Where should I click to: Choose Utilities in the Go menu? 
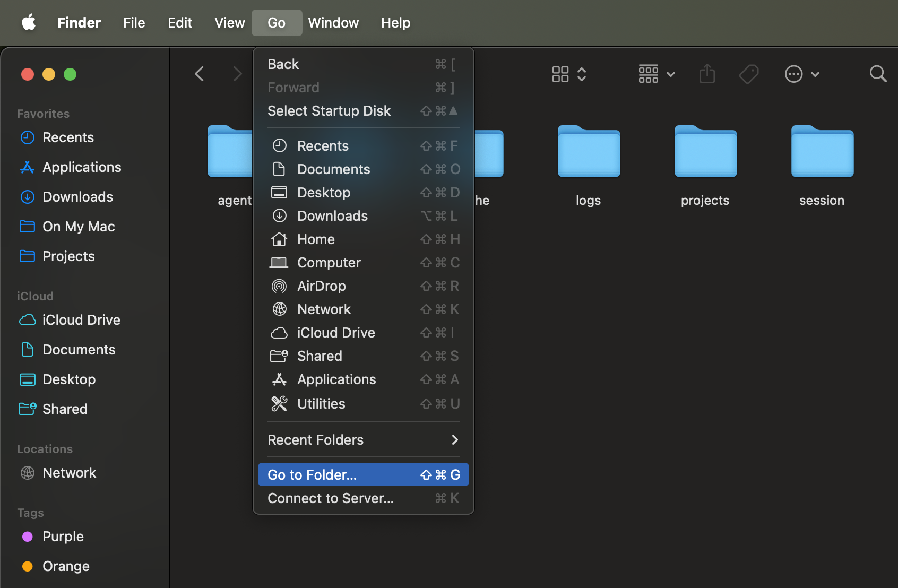pyautogui.click(x=321, y=404)
